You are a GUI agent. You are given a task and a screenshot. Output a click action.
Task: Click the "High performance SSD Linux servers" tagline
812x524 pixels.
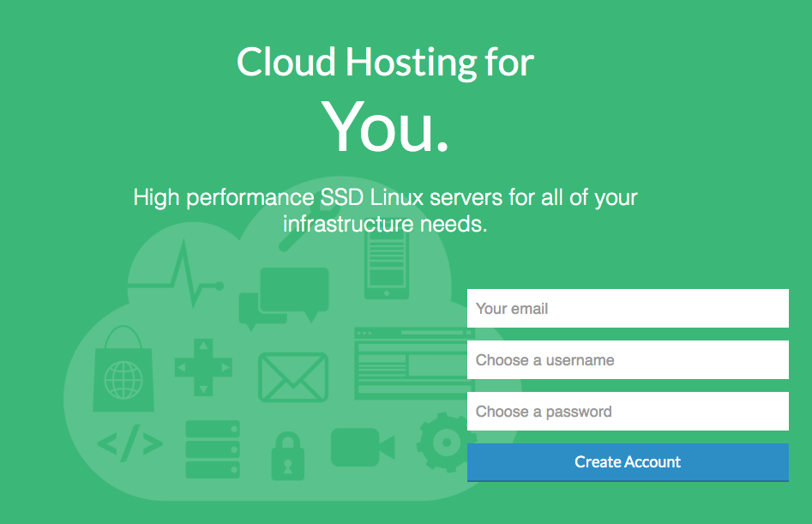tap(385, 210)
